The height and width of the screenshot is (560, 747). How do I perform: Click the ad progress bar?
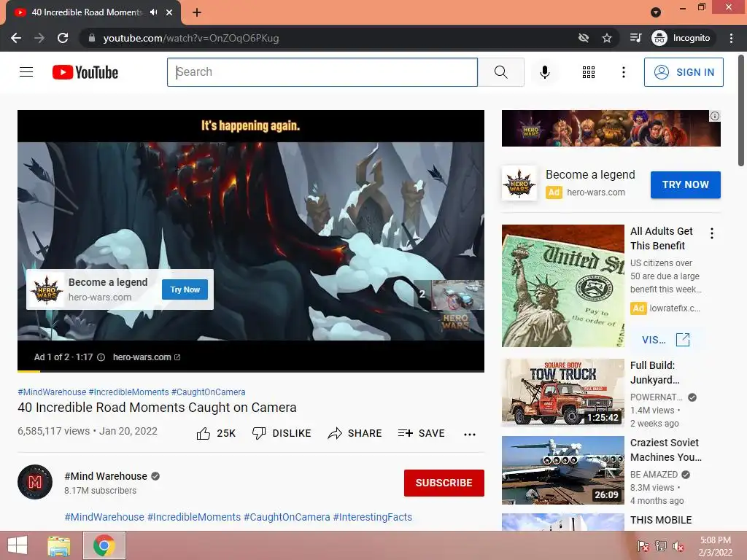pyautogui.click(x=251, y=371)
